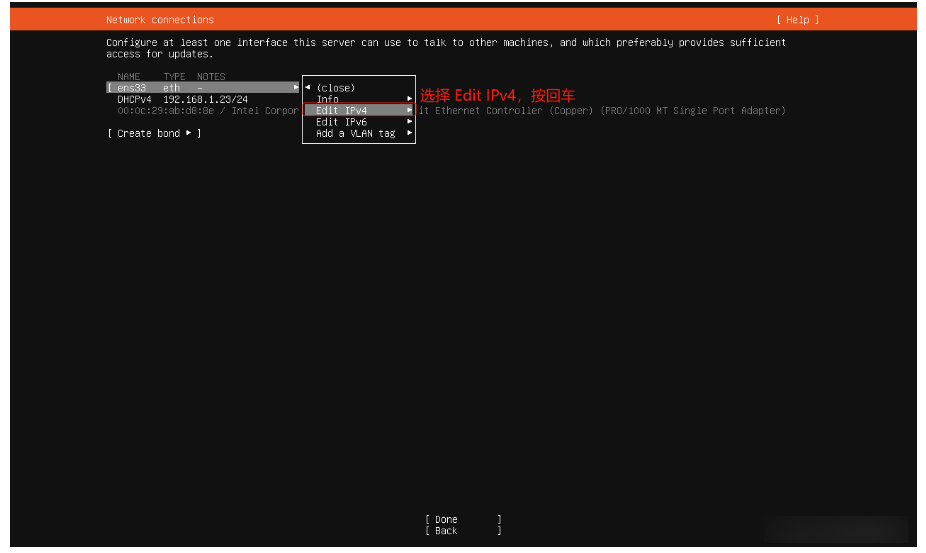Click the Network connections title text

tap(160, 20)
